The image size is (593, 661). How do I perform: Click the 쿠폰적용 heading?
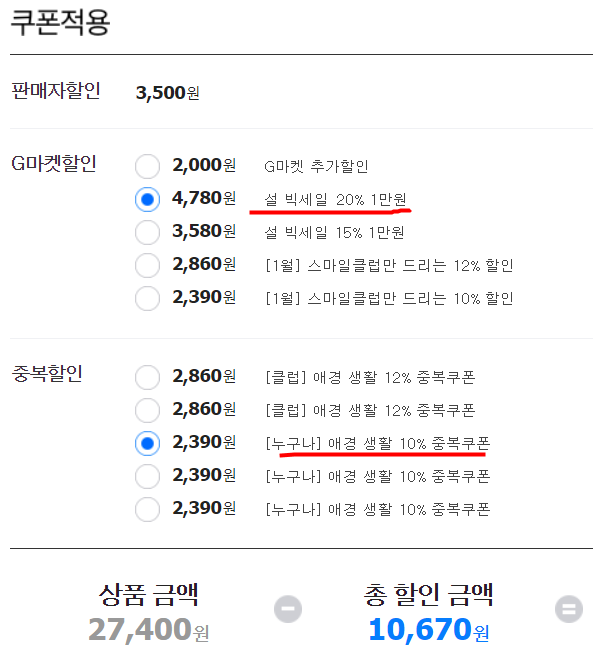tap(60, 22)
